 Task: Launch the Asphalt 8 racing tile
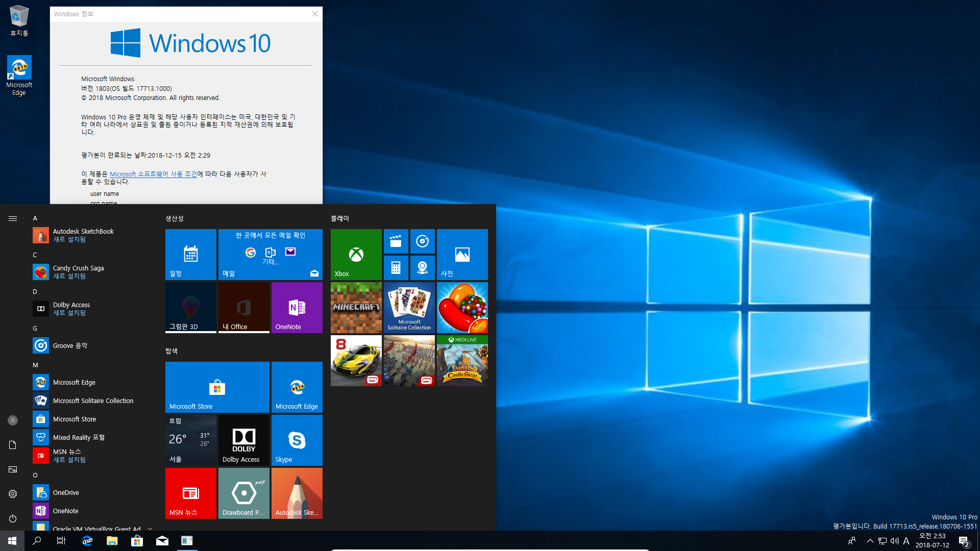point(356,361)
